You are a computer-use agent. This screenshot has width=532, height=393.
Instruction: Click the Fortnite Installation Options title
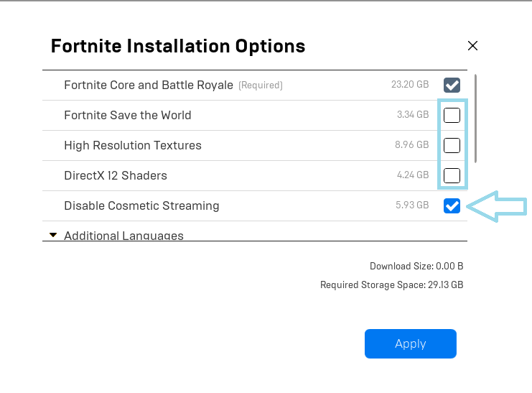point(178,46)
